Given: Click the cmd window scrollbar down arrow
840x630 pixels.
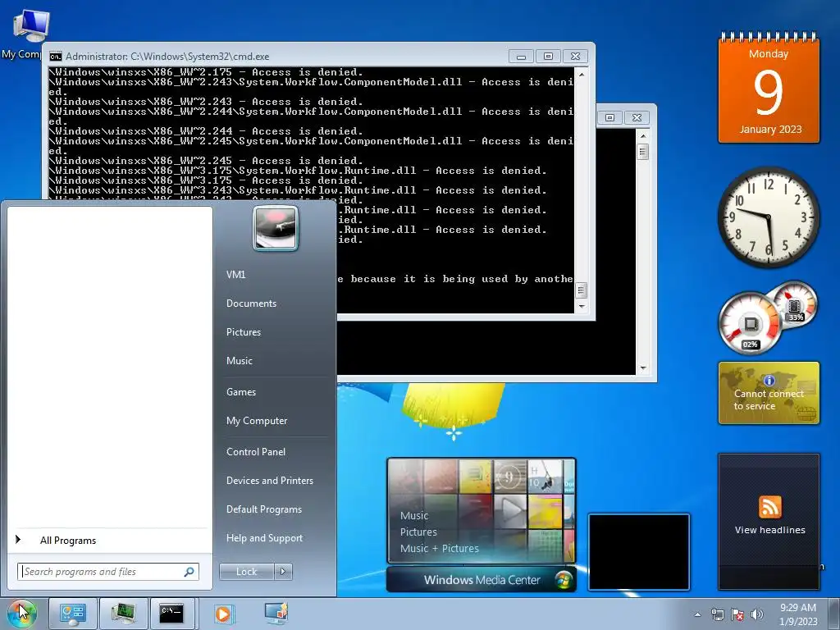Looking at the screenshot, I should [582, 308].
